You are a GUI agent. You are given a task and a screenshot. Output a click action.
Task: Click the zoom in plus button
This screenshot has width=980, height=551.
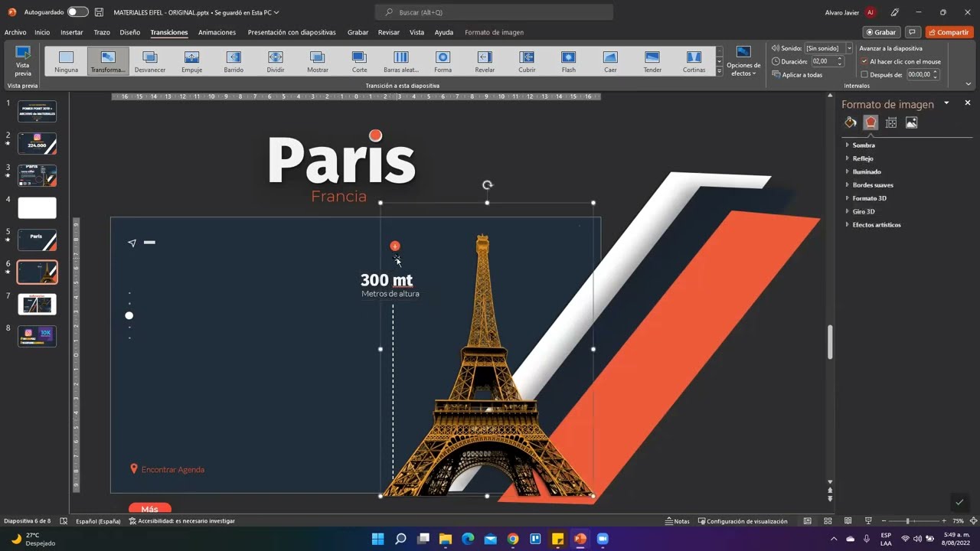943,521
